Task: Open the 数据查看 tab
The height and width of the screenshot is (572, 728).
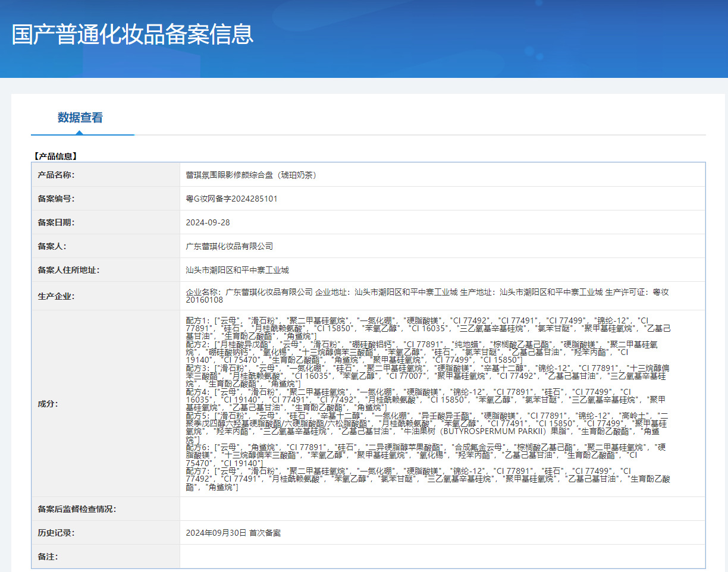Action: click(80, 117)
